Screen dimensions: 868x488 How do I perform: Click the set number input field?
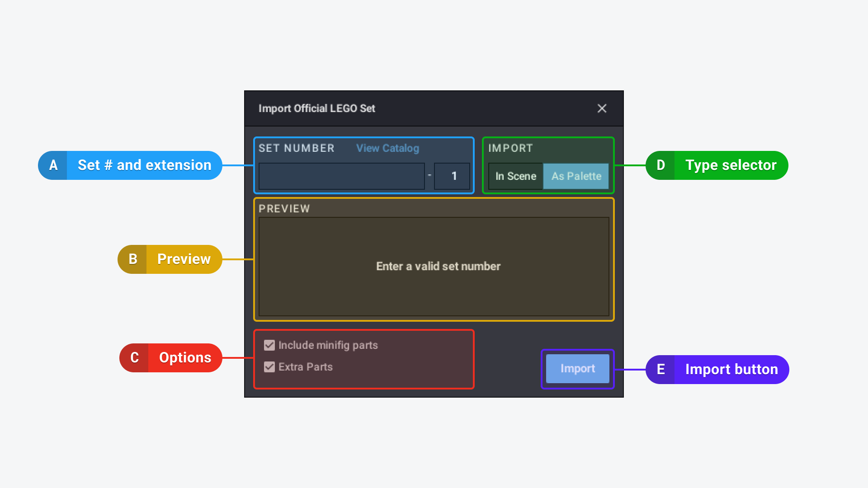tap(342, 176)
